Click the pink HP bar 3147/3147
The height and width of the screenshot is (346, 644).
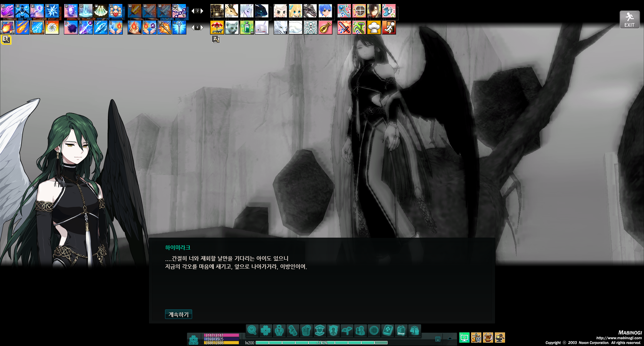coord(222,336)
